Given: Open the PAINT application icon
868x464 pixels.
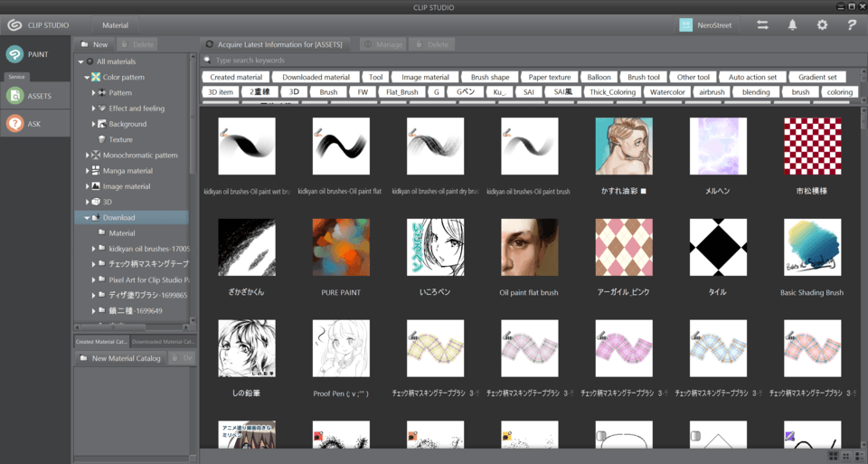Looking at the screenshot, I should pos(14,54).
